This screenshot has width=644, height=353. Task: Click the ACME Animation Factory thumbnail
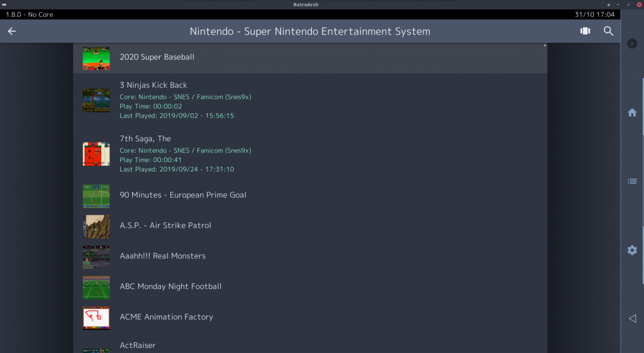(x=96, y=318)
